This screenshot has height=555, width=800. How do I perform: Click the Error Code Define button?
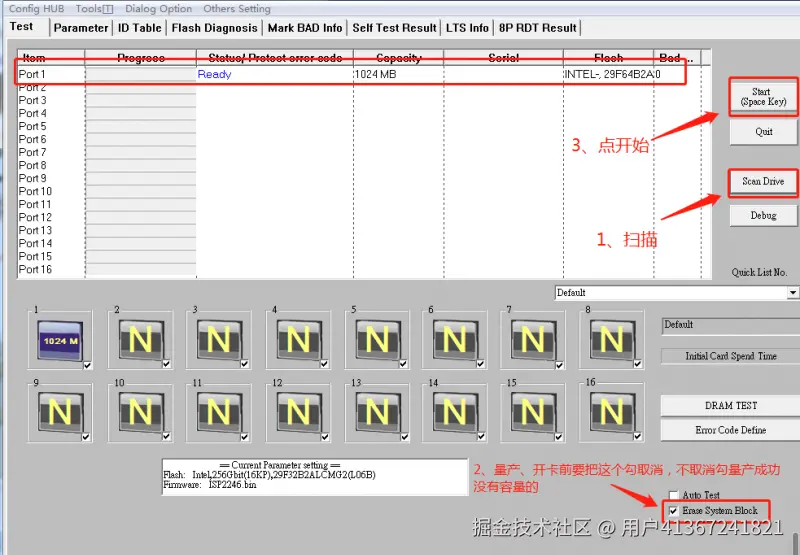731,430
